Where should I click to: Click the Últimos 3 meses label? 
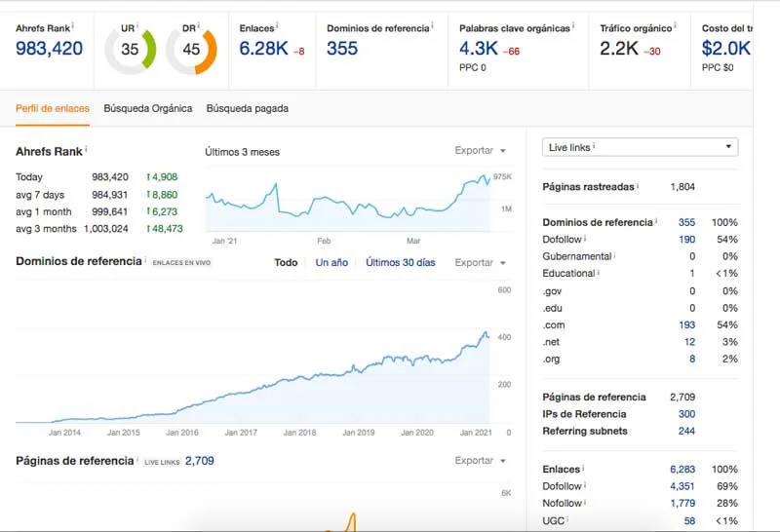point(242,152)
